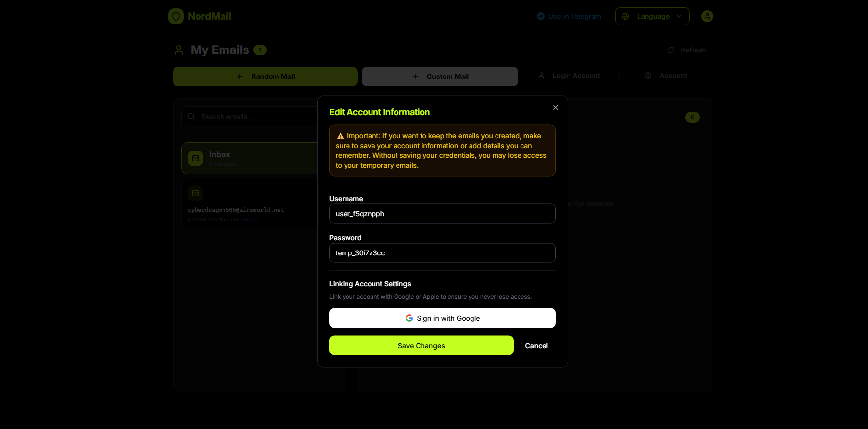The width and height of the screenshot is (868, 429).
Task: Click Cancel in the dialog
Action: tap(537, 346)
